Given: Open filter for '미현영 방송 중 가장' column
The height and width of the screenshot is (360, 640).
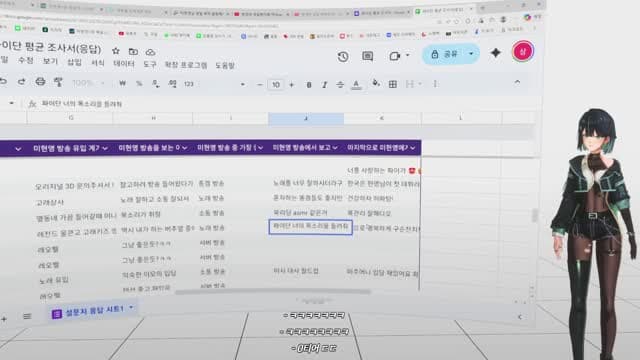Looking at the screenshot, I should click(x=260, y=148).
